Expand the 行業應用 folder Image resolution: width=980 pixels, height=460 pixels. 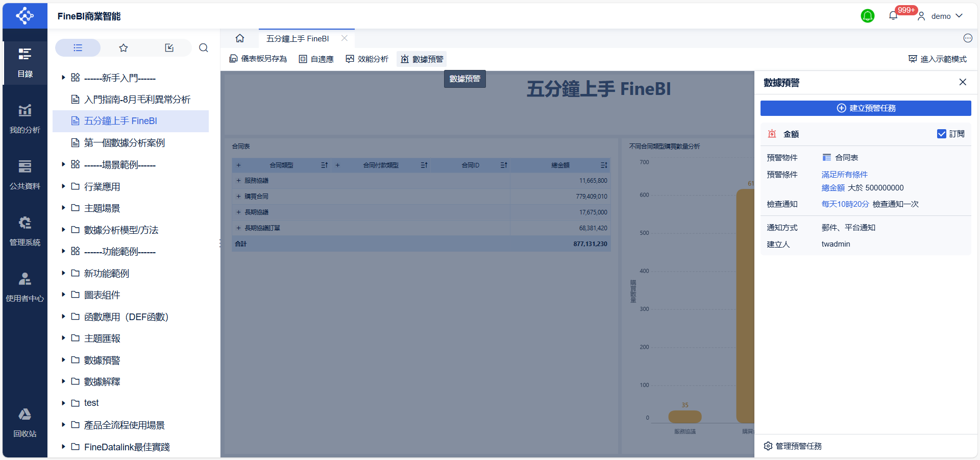[x=63, y=186]
